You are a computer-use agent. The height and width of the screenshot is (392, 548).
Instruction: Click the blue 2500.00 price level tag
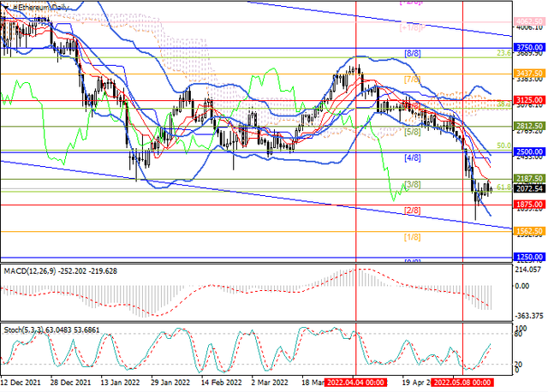point(530,151)
